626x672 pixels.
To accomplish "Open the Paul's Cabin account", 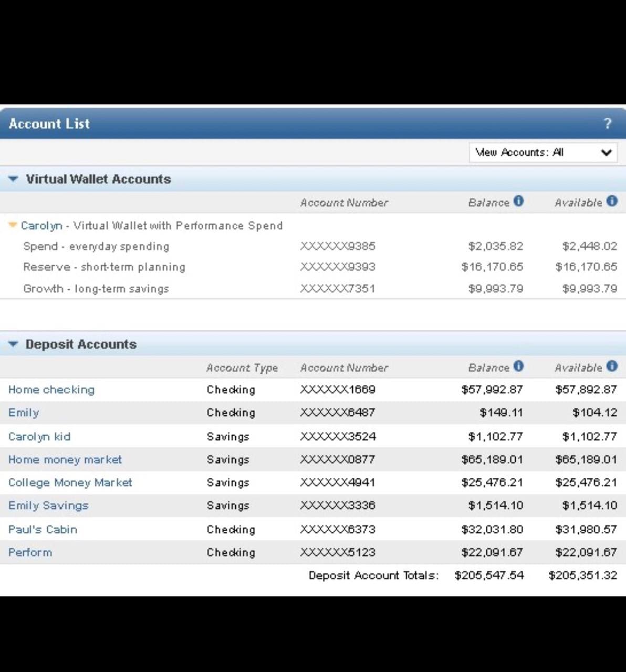I will tap(43, 529).
